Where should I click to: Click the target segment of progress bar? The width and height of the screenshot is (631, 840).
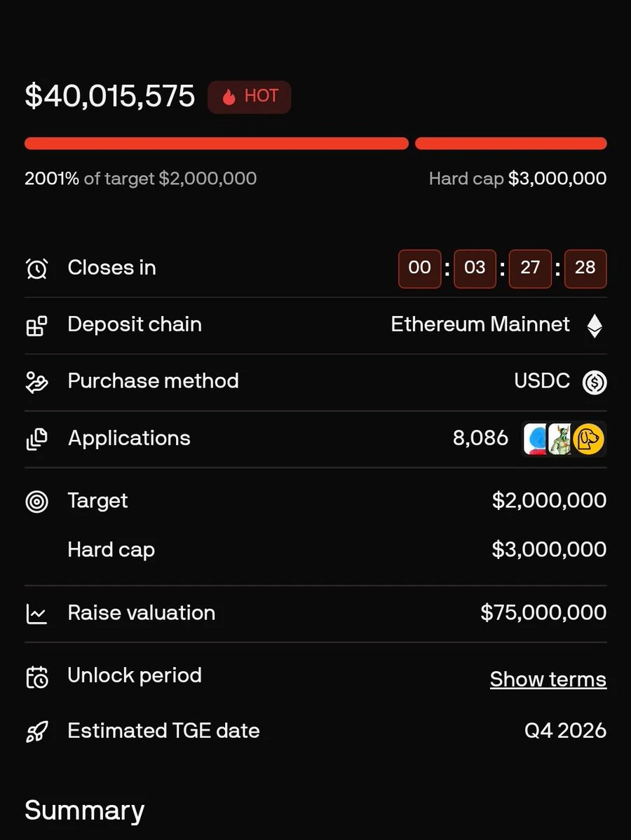coord(217,143)
